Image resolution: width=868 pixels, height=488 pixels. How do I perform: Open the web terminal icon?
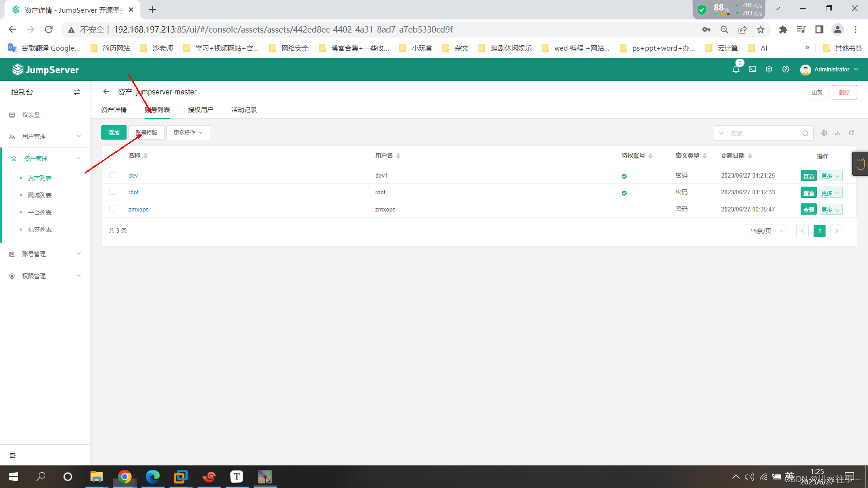(752, 69)
